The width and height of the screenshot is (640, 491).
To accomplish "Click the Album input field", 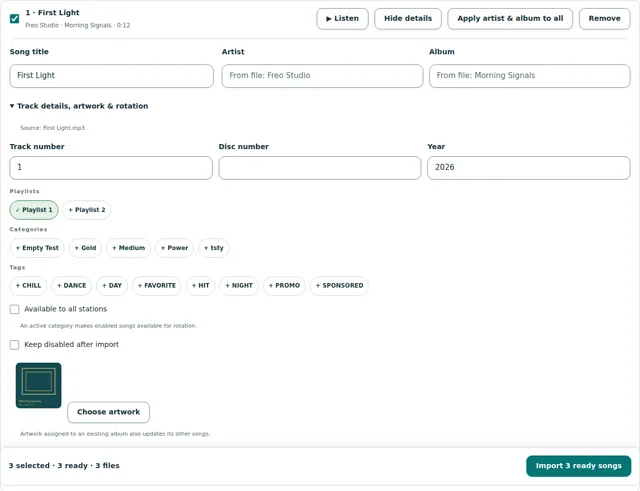I will 529,76.
